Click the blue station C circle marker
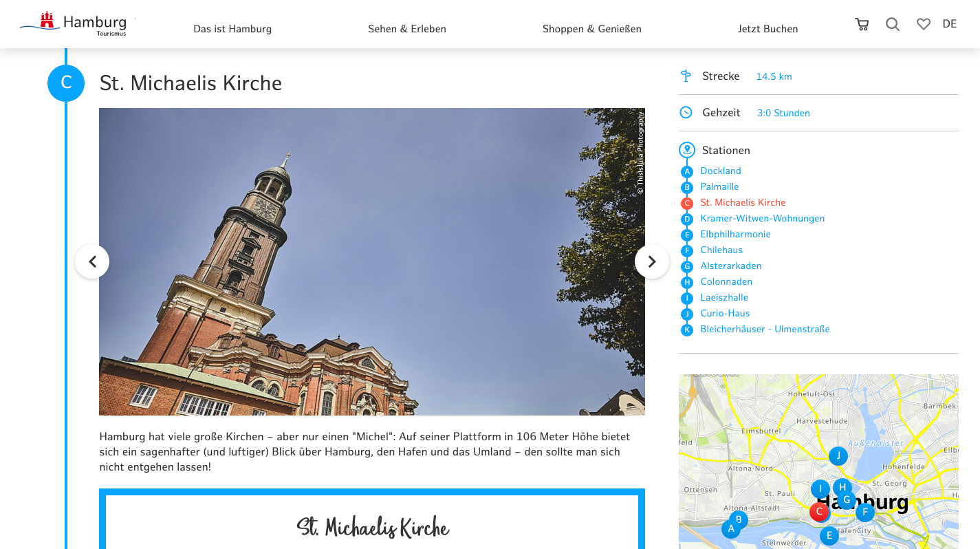 (66, 83)
